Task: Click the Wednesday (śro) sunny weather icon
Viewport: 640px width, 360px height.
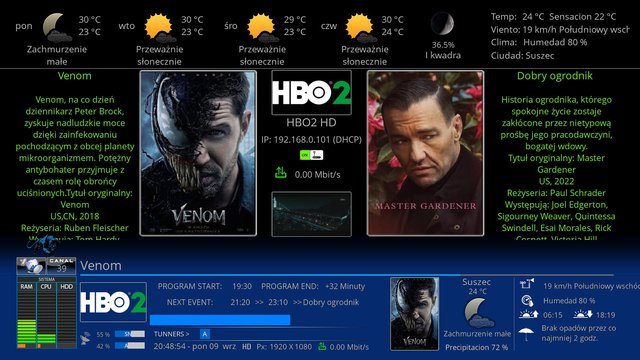Action: (262, 27)
